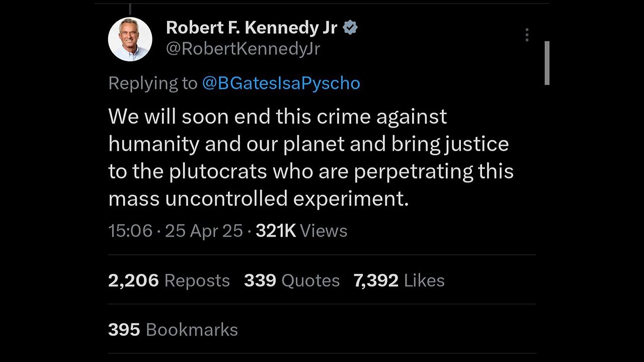View the 339 Quotes list
The image size is (644, 362).
point(292,281)
